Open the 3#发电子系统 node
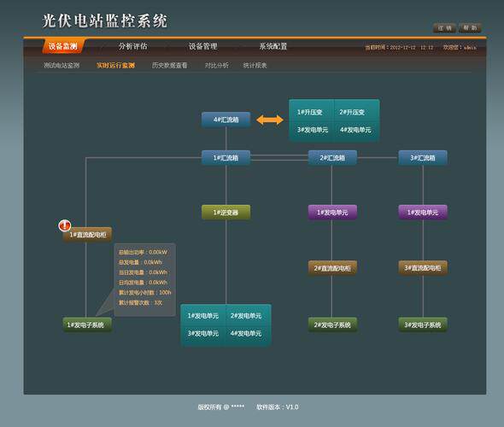504x427 pixels. [423, 325]
